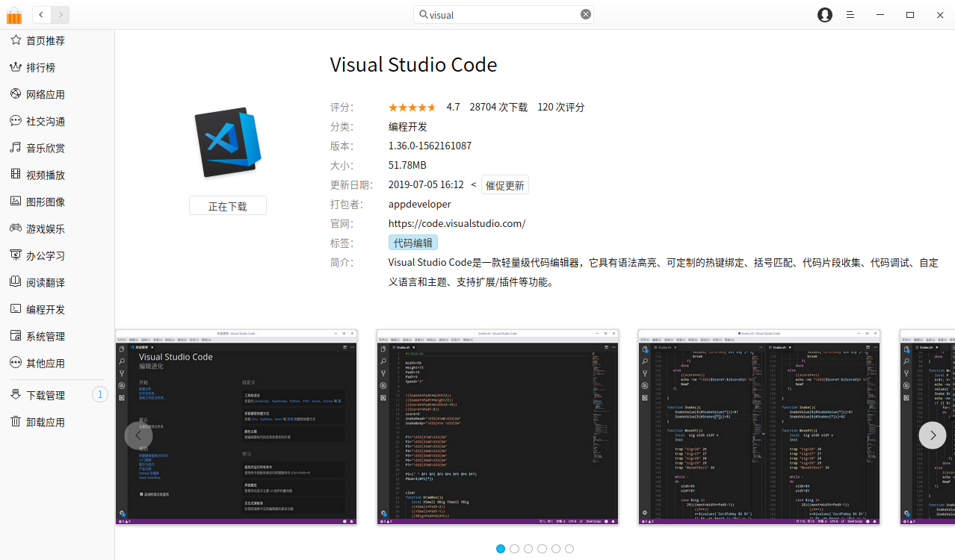This screenshot has width=955, height=560.
Task: Click the Visual Studio Code app icon
Action: click(x=228, y=143)
